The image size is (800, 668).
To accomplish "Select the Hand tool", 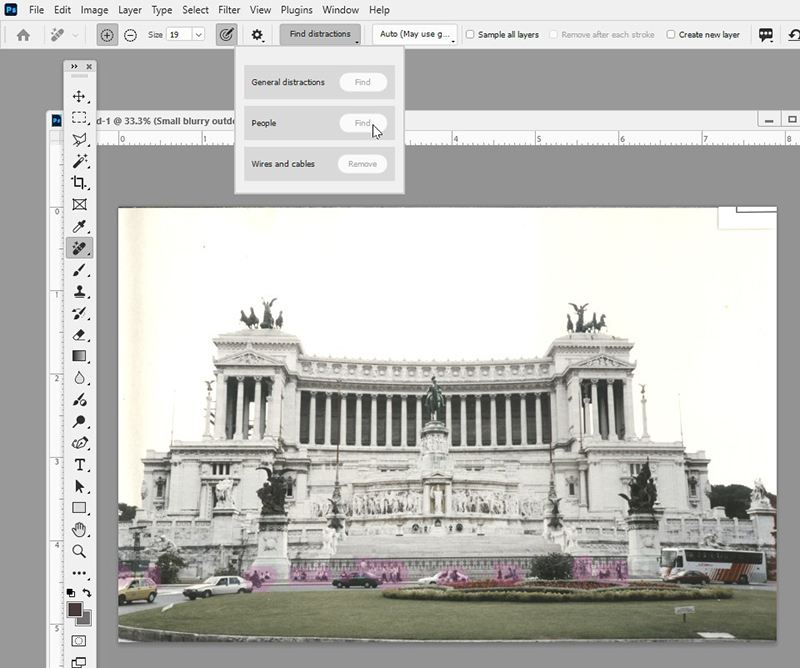I will click(x=79, y=530).
